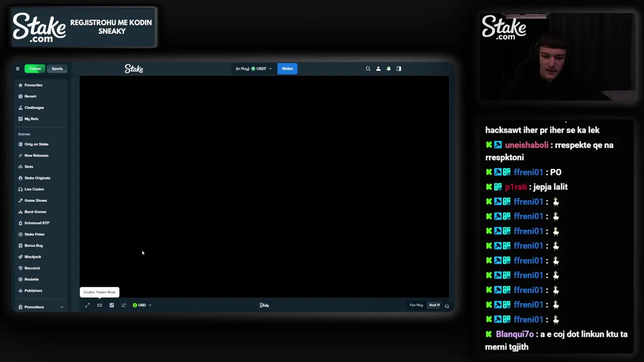Click 'rrespekte qe na rrespktoni' message
The height and width of the screenshot is (362, 644).
point(549,151)
